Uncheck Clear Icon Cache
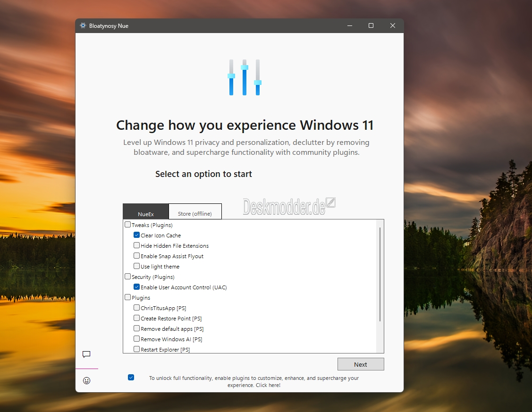532x412 pixels. tap(137, 235)
